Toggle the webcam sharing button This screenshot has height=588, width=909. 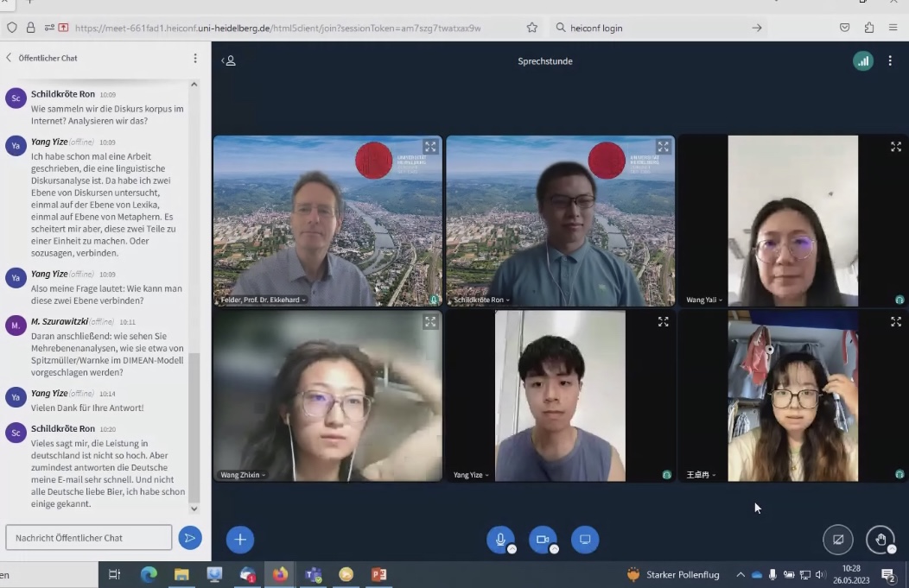(543, 540)
